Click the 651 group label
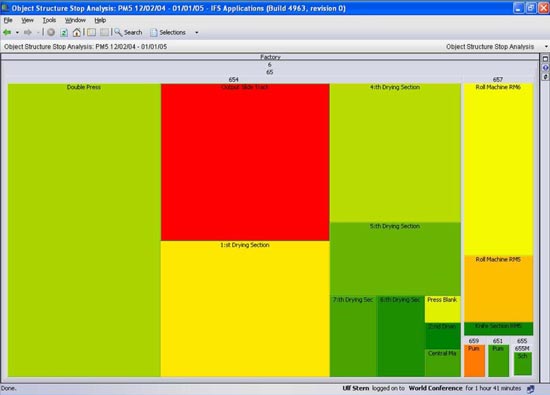 (498, 341)
